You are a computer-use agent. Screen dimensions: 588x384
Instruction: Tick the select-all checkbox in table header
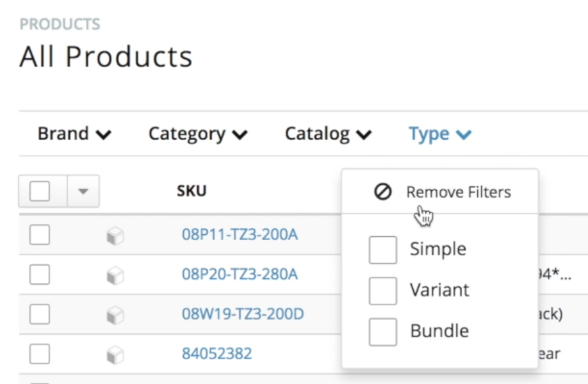[39, 191]
